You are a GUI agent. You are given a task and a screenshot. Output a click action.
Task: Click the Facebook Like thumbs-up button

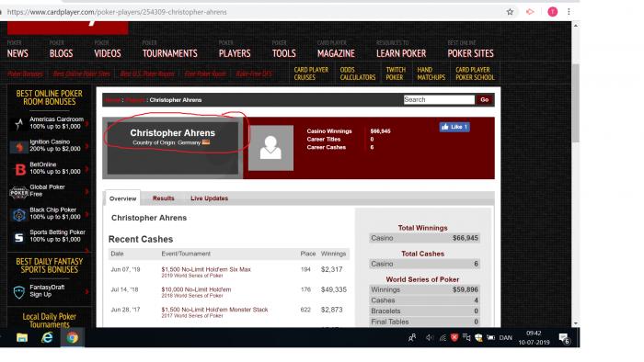[x=454, y=127]
